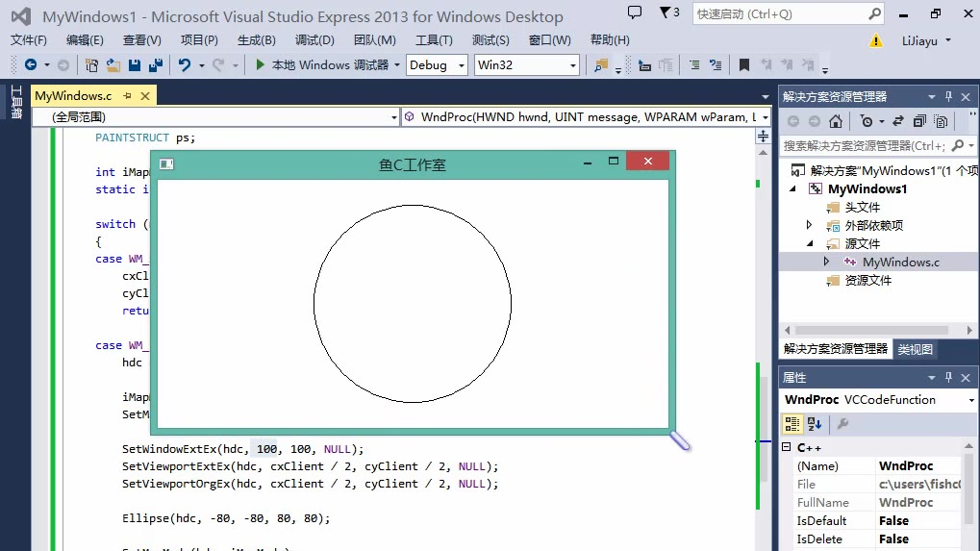
Task: Expand the 外部依赖项 folder
Action: coord(810,225)
